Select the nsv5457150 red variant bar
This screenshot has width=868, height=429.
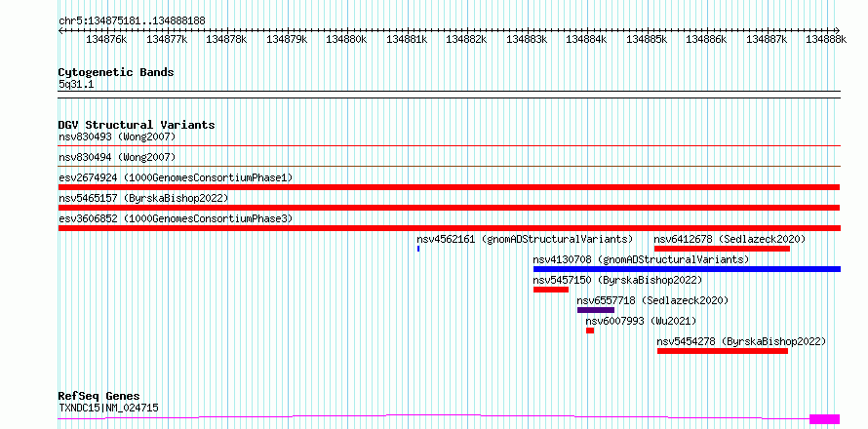coord(551,290)
